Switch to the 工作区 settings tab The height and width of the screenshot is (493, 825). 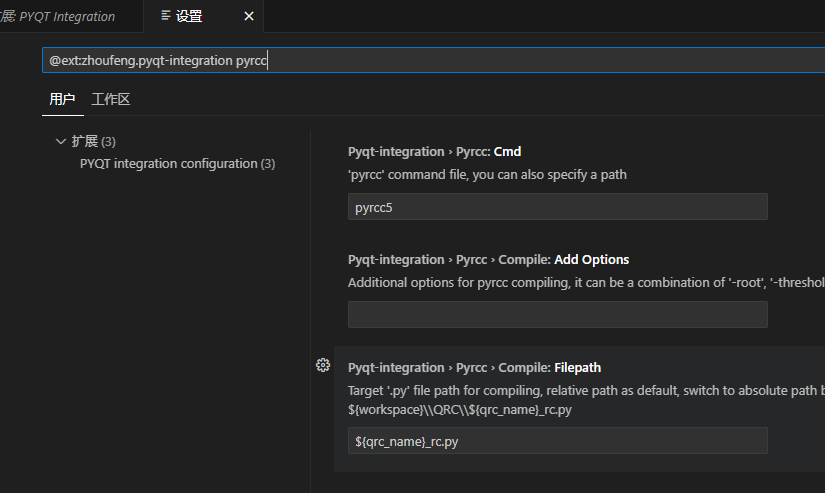(x=111, y=99)
